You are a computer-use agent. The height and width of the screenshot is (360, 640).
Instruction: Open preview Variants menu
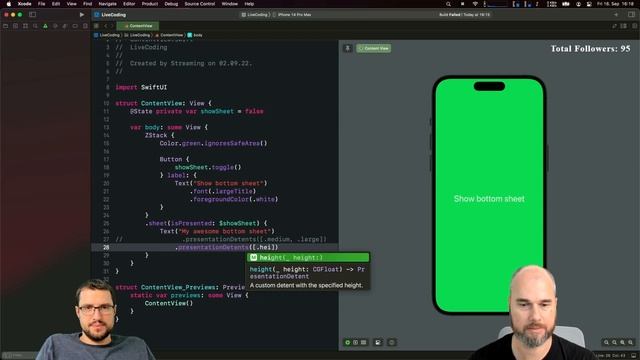point(363,342)
